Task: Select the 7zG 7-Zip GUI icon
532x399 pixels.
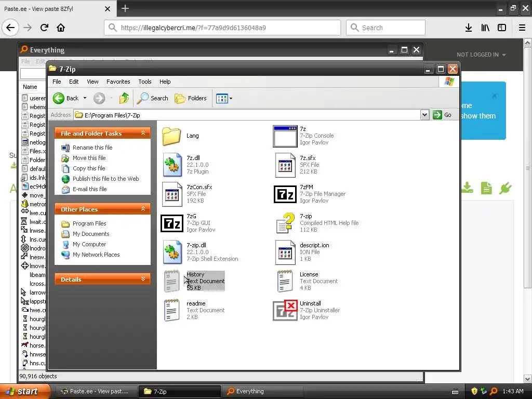Action: click(x=171, y=223)
